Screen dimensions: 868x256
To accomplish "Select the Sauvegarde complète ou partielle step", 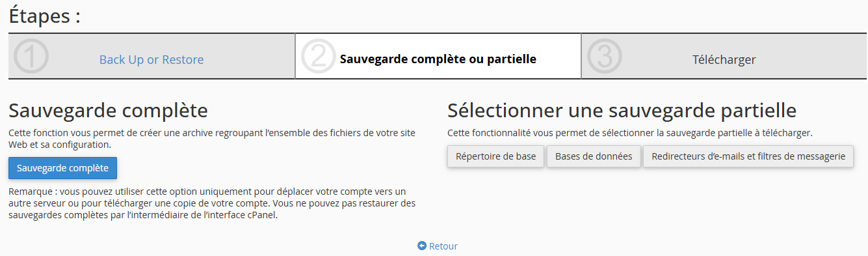I will 438,59.
